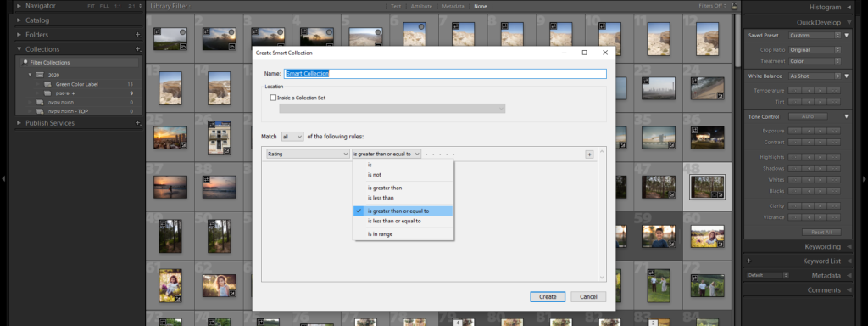Expand the Navigator panel
This screenshot has height=326, width=868.
19,6
